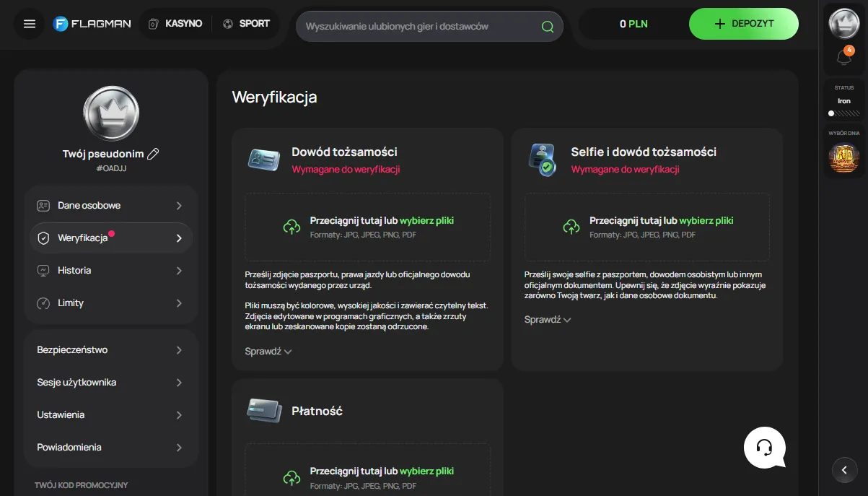Click wybierz pliki link in Płatność card
Image resolution: width=868 pixels, height=496 pixels.
(x=427, y=471)
